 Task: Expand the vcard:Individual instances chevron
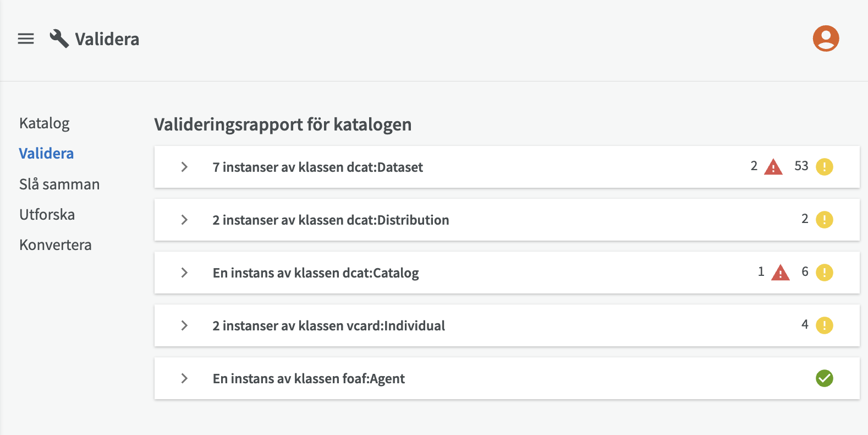(x=184, y=325)
